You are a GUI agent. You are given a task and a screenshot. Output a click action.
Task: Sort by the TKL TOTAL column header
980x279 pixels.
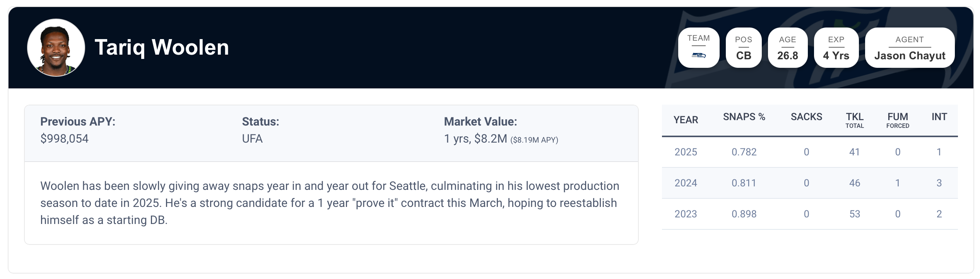(x=854, y=120)
